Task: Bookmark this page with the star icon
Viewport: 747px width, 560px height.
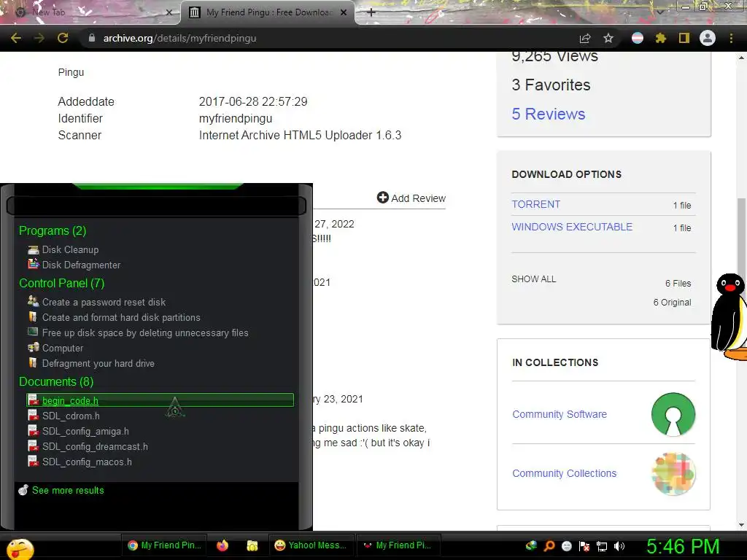Action: [608, 38]
